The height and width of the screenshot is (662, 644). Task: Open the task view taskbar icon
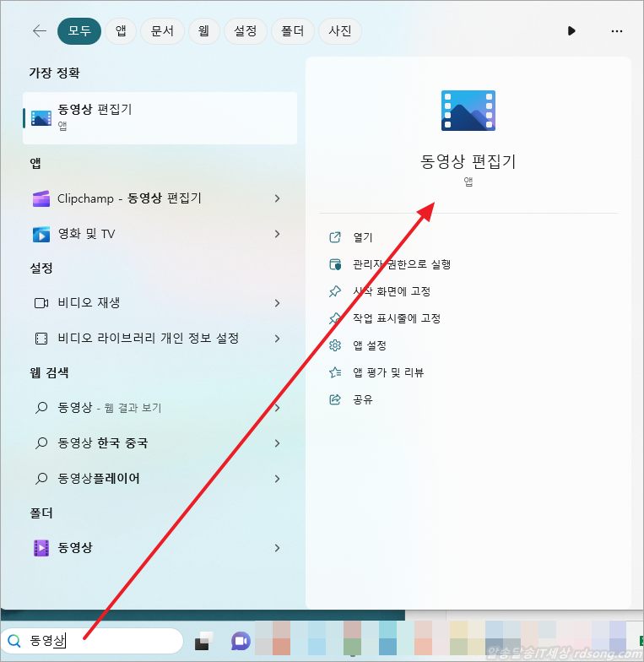pyautogui.click(x=203, y=642)
